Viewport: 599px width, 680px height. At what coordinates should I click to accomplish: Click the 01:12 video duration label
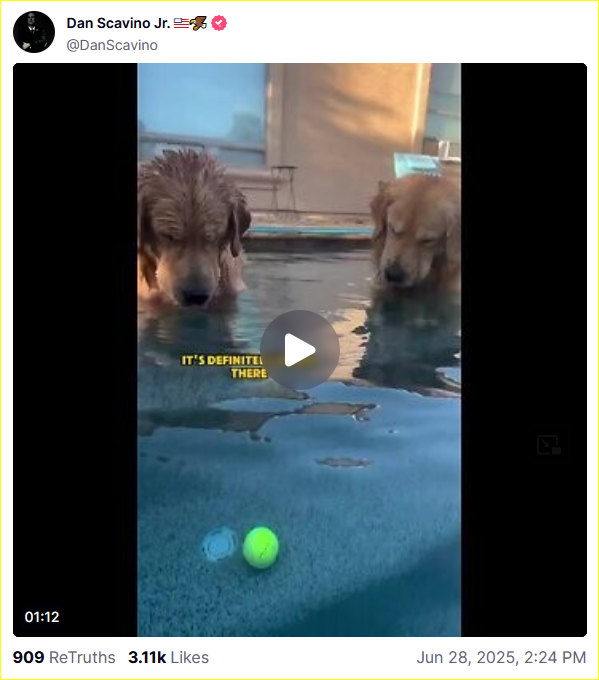coord(42,617)
